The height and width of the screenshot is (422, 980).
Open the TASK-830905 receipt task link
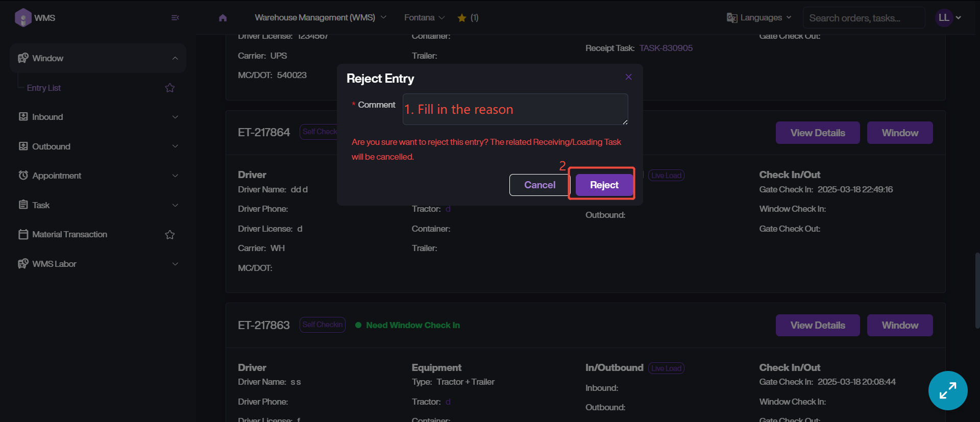pos(666,48)
